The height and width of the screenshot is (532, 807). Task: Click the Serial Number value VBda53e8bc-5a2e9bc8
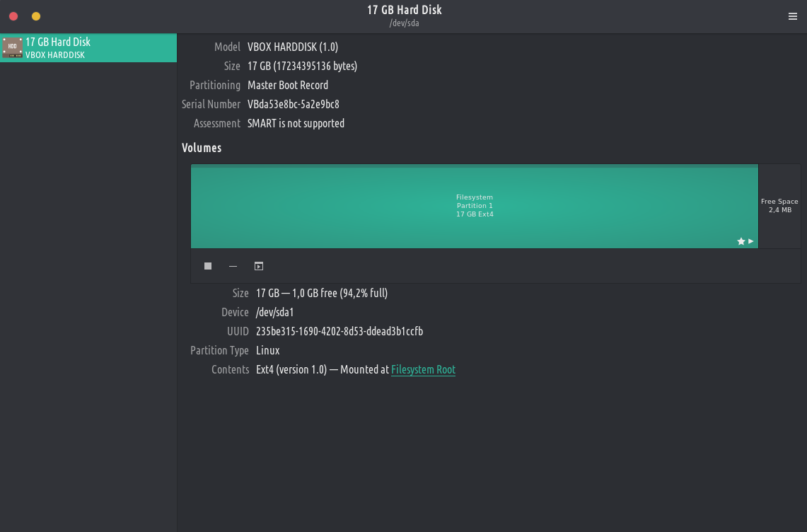(x=293, y=104)
